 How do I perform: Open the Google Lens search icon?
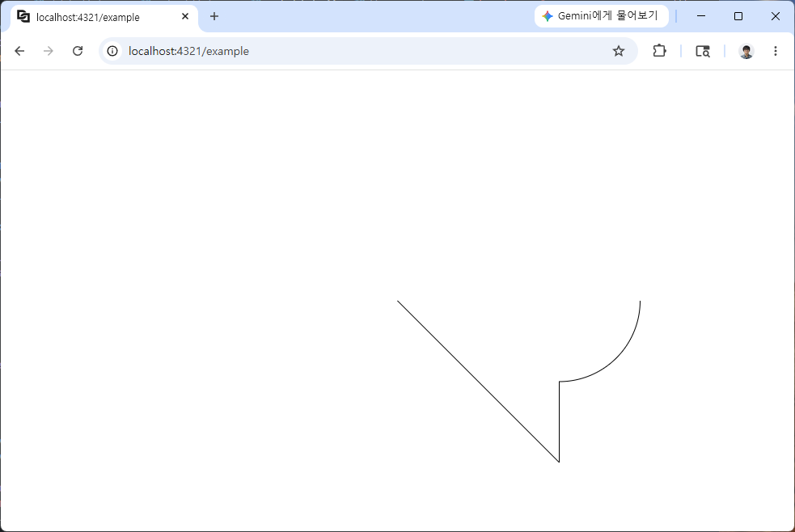[703, 51]
